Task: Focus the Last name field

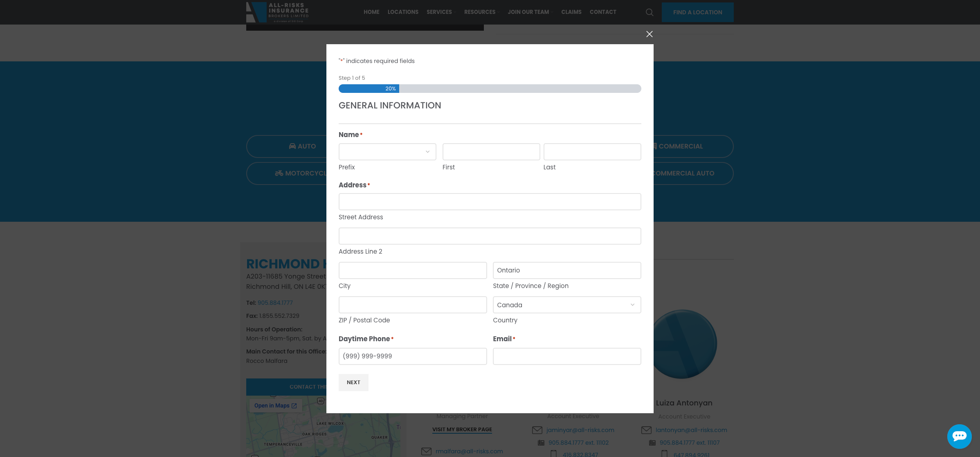Action: click(592, 152)
